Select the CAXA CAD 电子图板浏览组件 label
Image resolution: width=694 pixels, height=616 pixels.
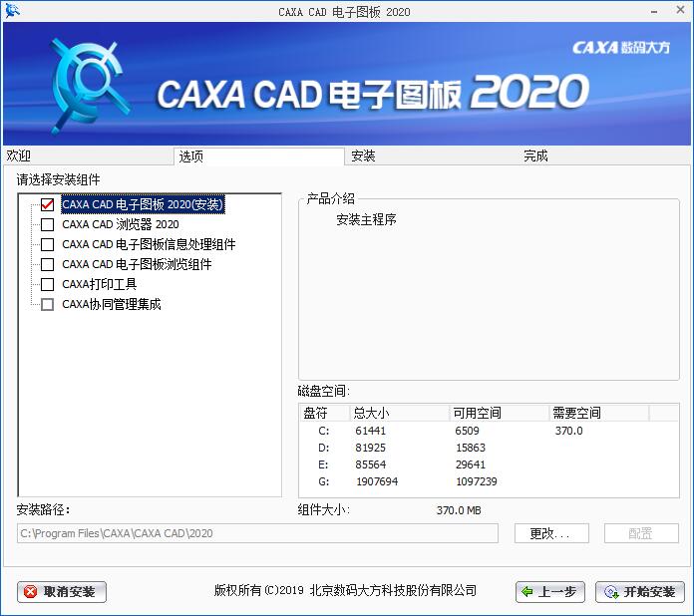137,264
